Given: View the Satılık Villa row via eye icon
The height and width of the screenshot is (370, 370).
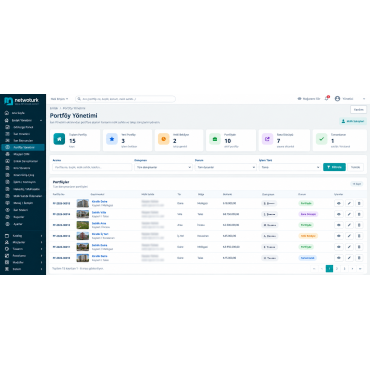Looking at the screenshot, I should pyautogui.click(x=339, y=214).
